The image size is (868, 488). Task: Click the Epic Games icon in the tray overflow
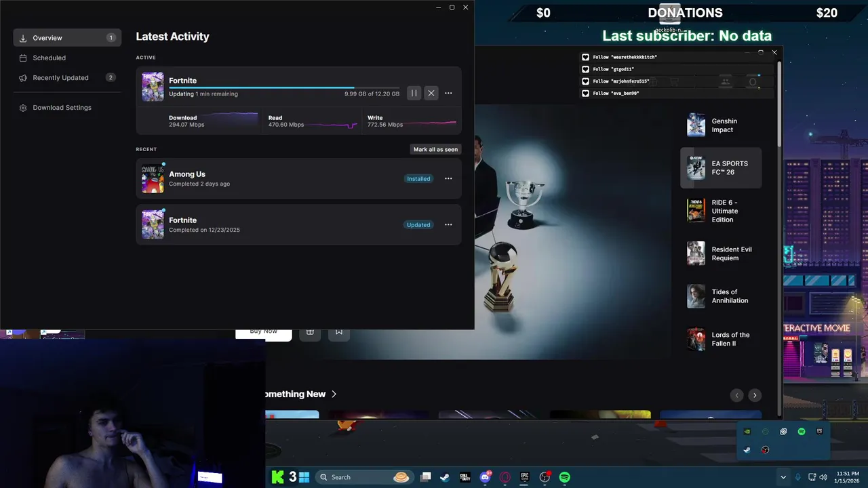pos(820,431)
